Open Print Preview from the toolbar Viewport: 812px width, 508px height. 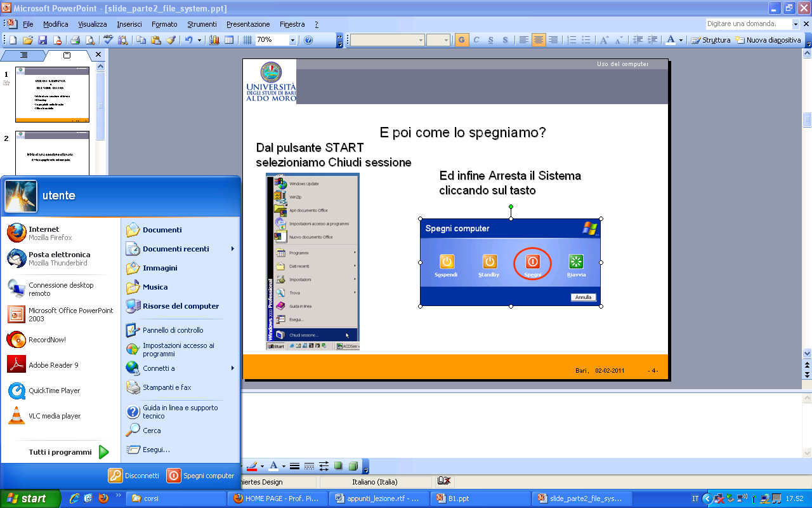click(90, 40)
